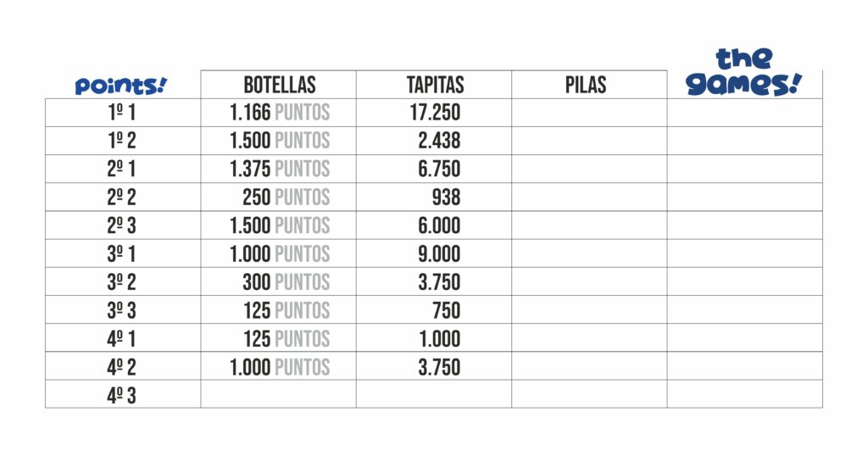Screen dimensions: 868x456
Task: Click the row label 1º 1
Action: point(122,113)
